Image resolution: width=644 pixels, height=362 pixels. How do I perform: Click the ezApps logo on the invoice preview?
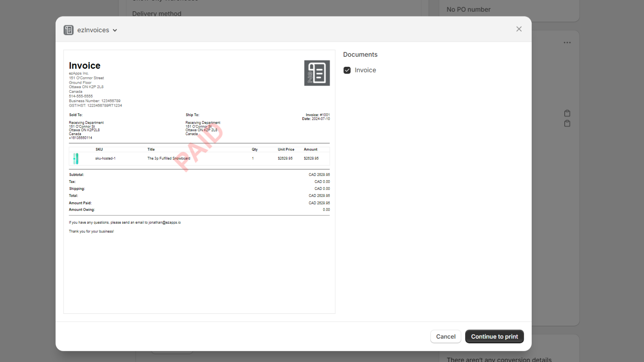click(317, 73)
